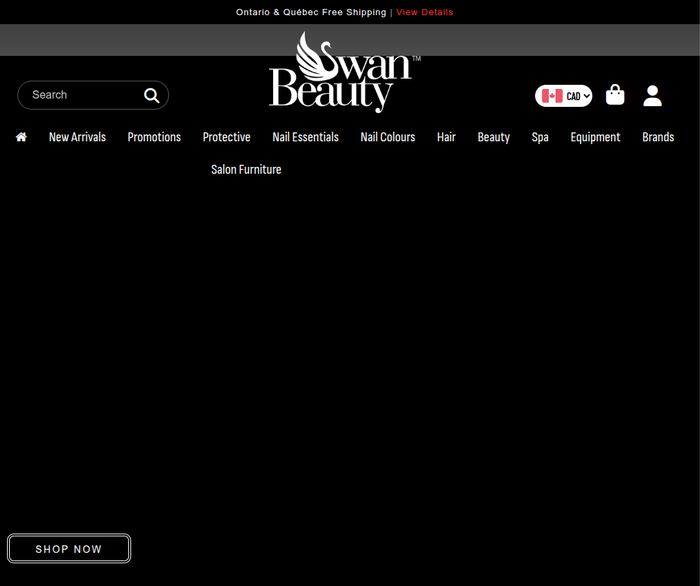Click the Ontario & Québec Free Shipping text
The width and height of the screenshot is (700, 586).
311,12
